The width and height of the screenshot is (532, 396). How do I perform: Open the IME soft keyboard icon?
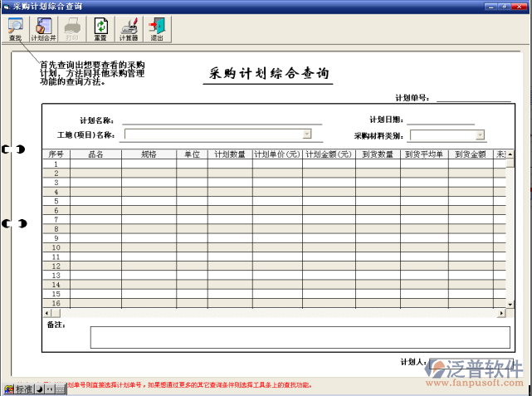tap(60, 389)
